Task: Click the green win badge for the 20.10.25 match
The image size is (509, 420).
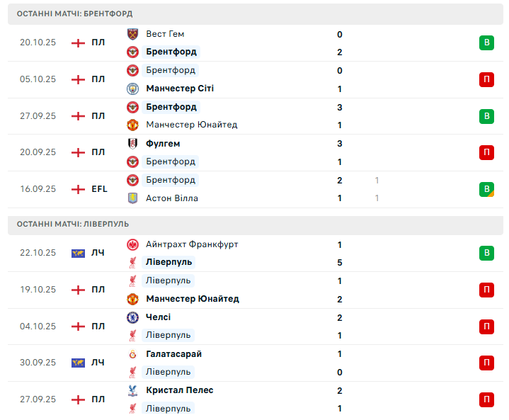Action: 486,43
